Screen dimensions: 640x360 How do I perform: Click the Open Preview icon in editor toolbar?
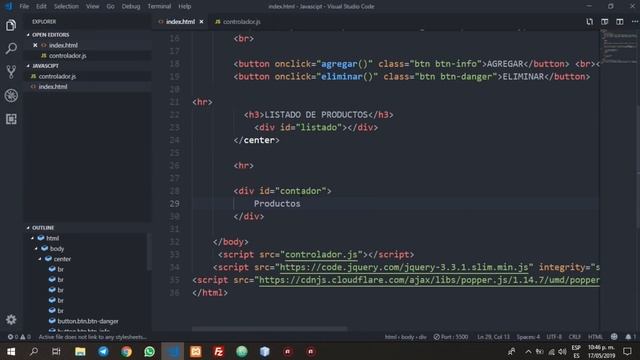point(604,22)
